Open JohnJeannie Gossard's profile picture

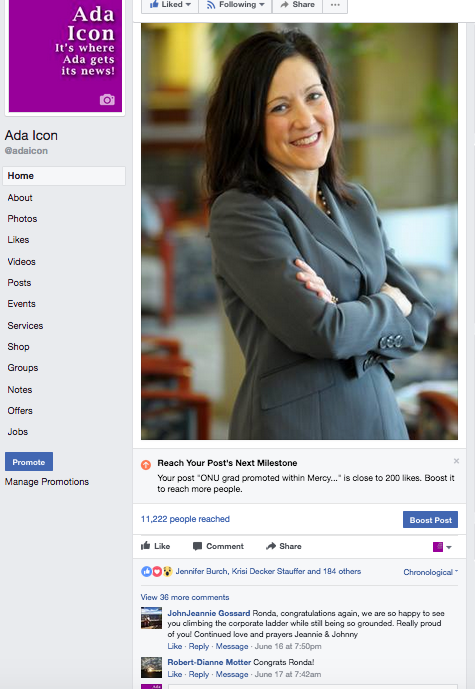point(151,618)
